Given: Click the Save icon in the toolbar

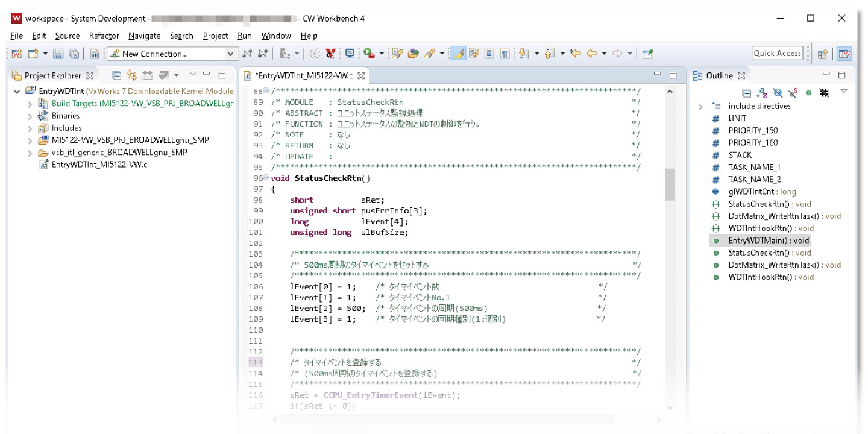Looking at the screenshot, I should 58,54.
